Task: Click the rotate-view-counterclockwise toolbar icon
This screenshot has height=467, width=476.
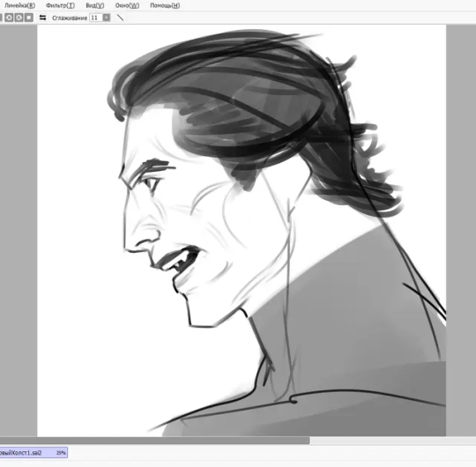Action: click(9, 18)
